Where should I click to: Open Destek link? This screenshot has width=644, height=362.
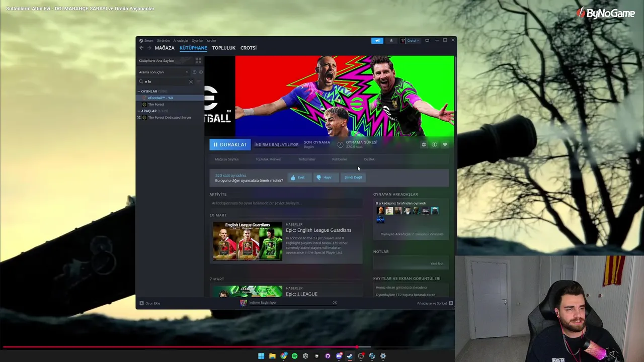369,159
